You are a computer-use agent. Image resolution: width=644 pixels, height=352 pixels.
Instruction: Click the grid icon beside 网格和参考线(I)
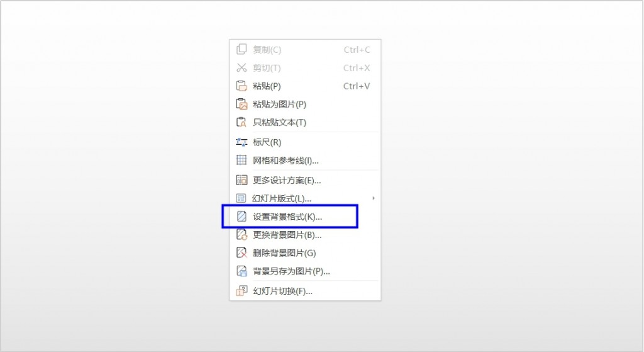[241, 160]
